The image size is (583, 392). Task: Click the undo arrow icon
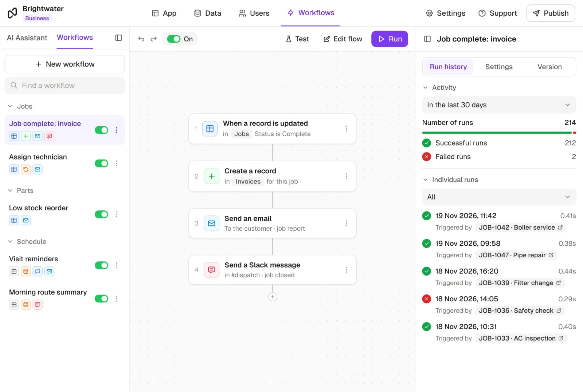pos(141,39)
